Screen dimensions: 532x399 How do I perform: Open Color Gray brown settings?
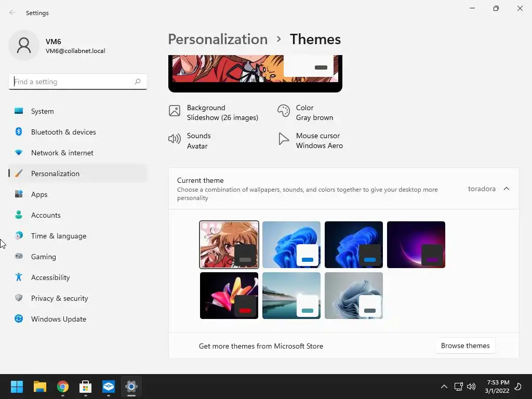pyautogui.click(x=305, y=113)
